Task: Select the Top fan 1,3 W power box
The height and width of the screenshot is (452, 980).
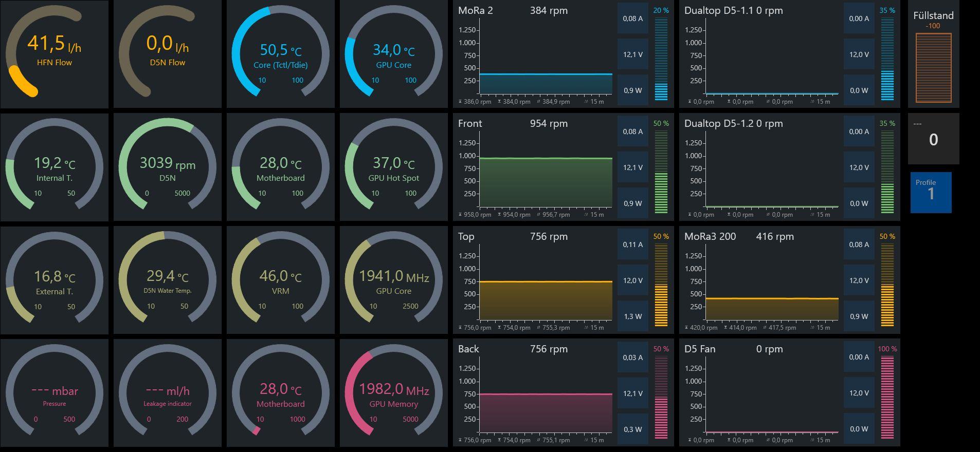Action: tap(633, 316)
